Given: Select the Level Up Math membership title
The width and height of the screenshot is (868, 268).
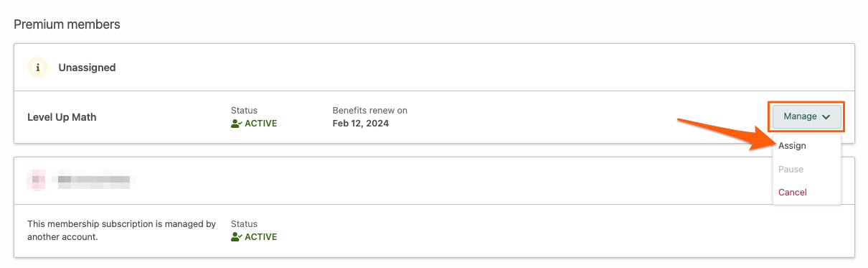Looking at the screenshot, I should pyautogui.click(x=62, y=117).
